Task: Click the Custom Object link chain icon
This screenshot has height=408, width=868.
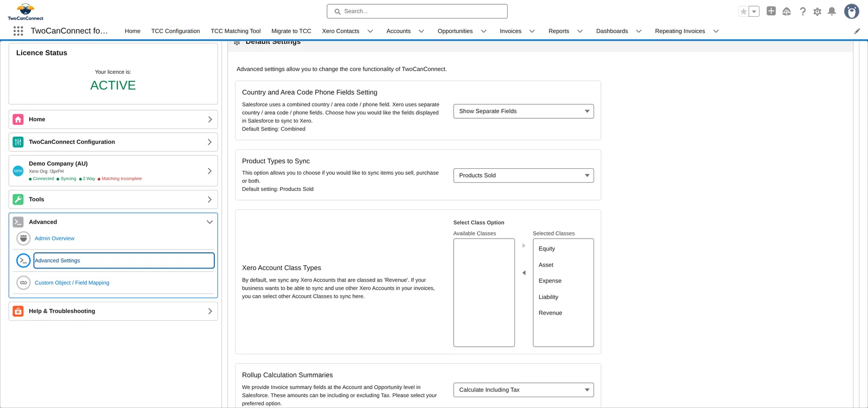Action: point(23,283)
